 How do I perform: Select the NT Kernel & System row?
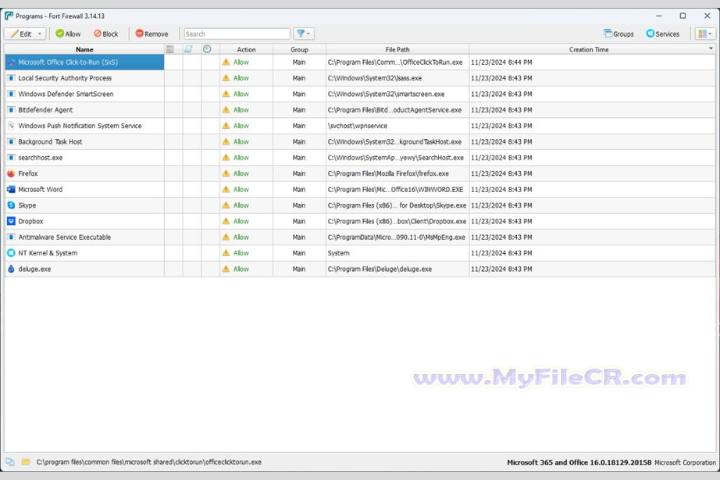pos(360,253)
